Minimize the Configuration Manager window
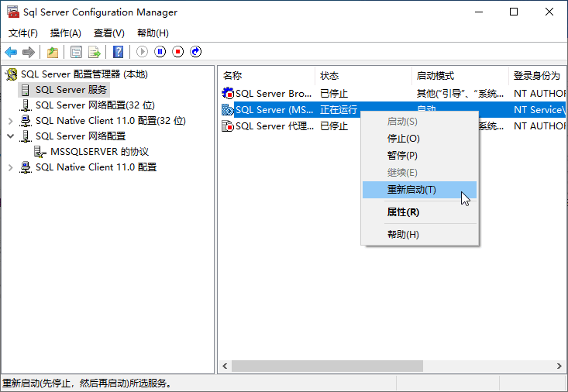The width and height of the screenshot is (568, 392). coord(479,12)
